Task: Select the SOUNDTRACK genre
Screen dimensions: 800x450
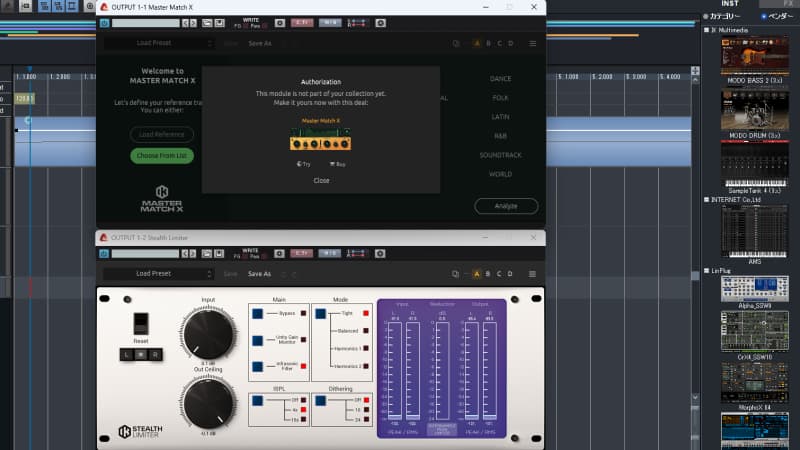Action: click(x=501, y=155)
